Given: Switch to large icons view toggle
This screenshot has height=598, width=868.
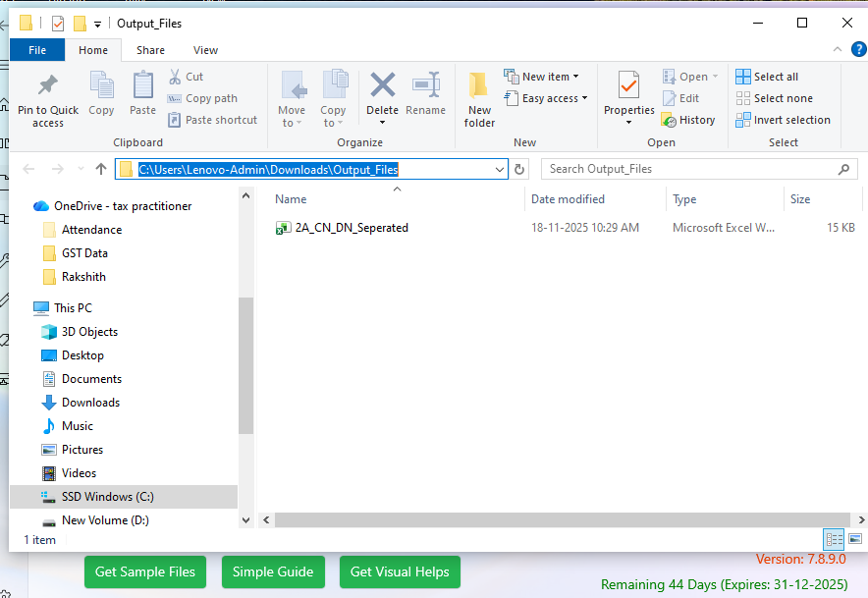Looking at the screenshot, I should 854,539.
